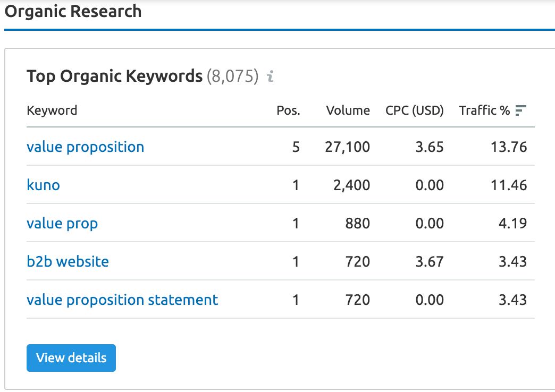
Task: Sort by the Traffic % column header
Action: [484, 110]
